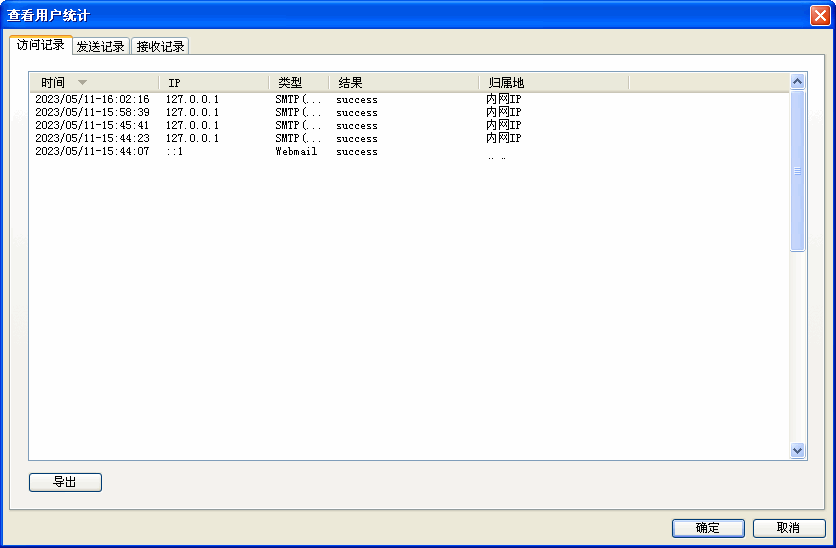Viewport: 836px width, 548px height.
Task: Switch to the 接收记录 tab
Action: [160, 46]
